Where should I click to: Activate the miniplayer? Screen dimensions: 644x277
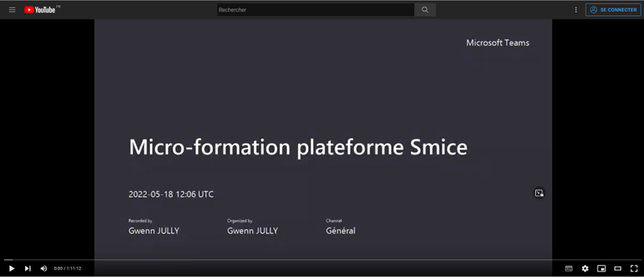(601, 269)
